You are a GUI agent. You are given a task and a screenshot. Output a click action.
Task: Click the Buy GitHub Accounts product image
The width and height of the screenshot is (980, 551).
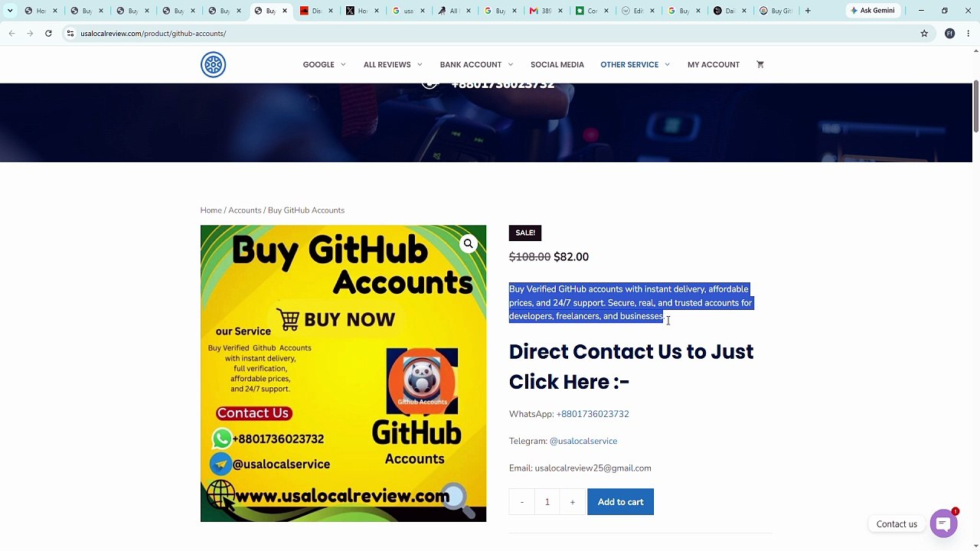pyautogui.click(x=343, y=373)
